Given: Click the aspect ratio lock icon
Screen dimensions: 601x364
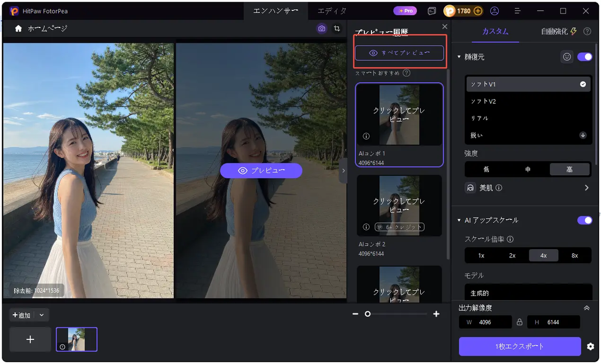Looking at the screenshot, I should click(519, 322).
